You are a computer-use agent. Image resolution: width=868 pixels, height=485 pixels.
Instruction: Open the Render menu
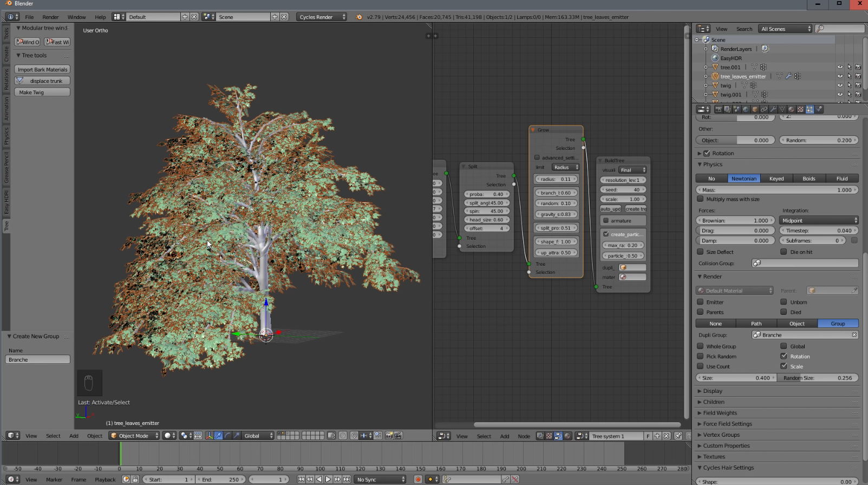tap(50, 17)
